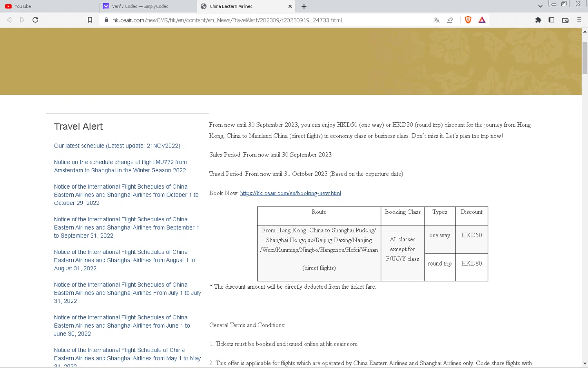This screenshot has width=588, height=368.
Task: Close the China Eastern Airlines tab
Action: [290, 6]
